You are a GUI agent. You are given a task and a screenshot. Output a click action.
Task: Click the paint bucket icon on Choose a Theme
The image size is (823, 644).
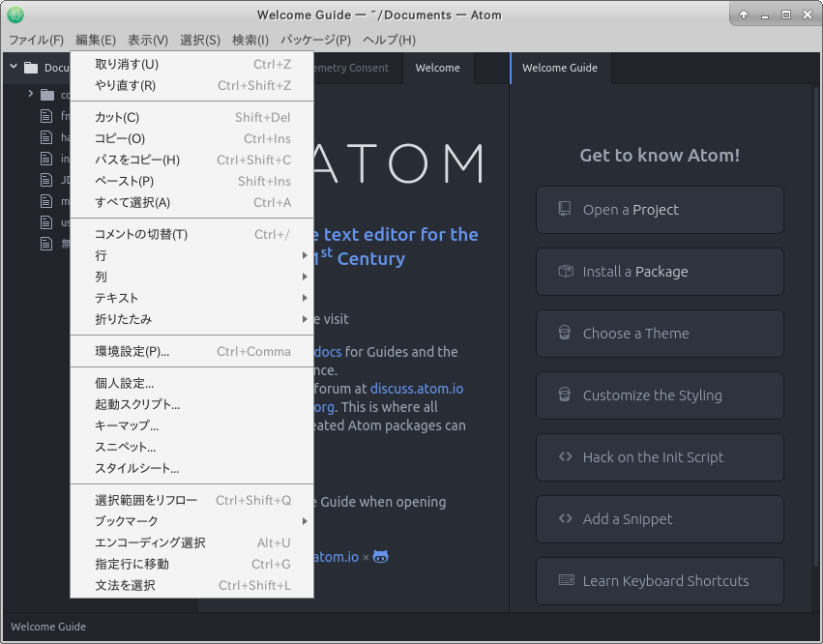tap(564, 333)
